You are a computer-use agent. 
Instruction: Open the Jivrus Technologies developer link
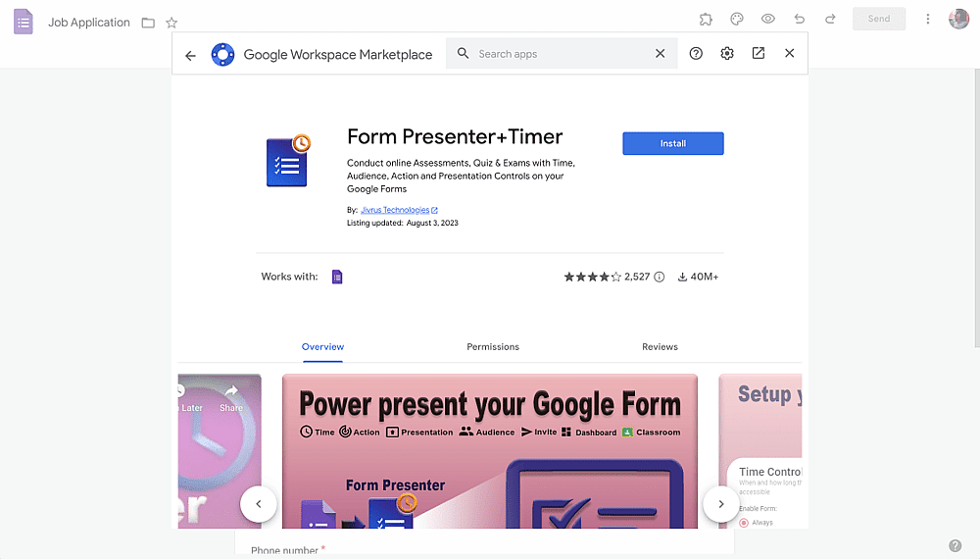point(399,210)
